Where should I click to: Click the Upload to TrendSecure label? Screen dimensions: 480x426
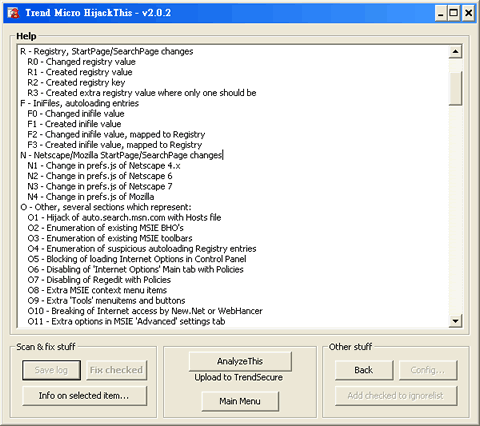point(239,377)
